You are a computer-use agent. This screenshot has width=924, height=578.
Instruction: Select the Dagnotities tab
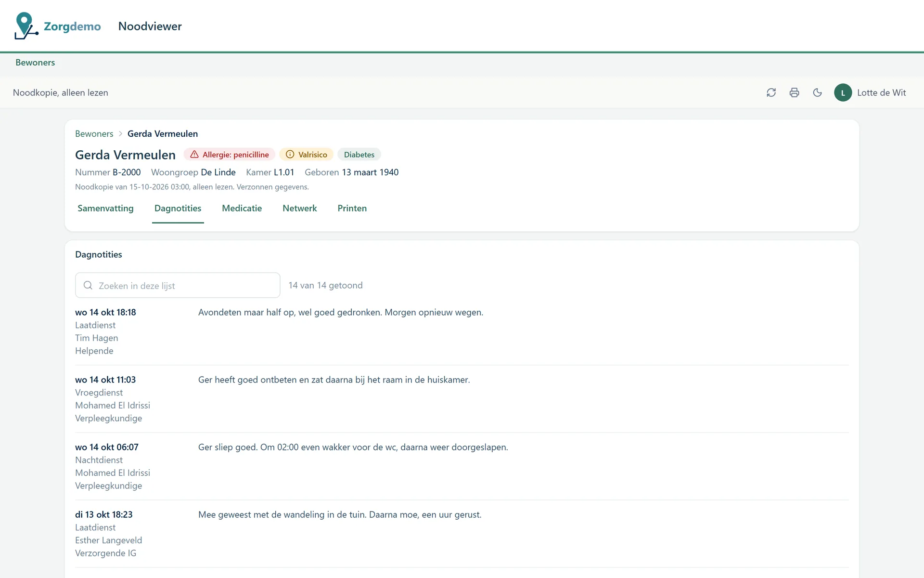178,208
